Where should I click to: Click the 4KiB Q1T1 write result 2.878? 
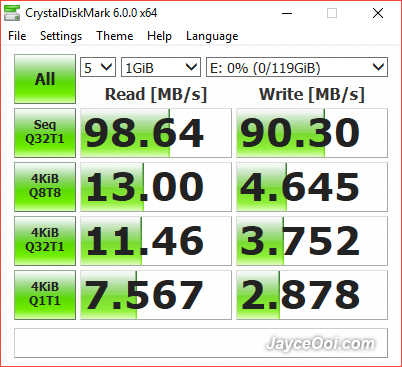[312, 295]
